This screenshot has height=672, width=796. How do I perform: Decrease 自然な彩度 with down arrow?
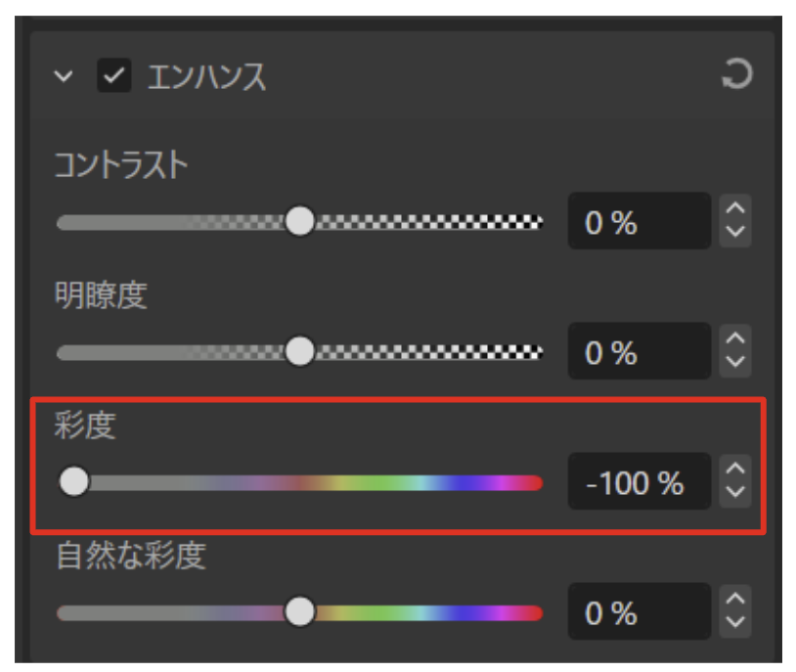click(735, 623)
